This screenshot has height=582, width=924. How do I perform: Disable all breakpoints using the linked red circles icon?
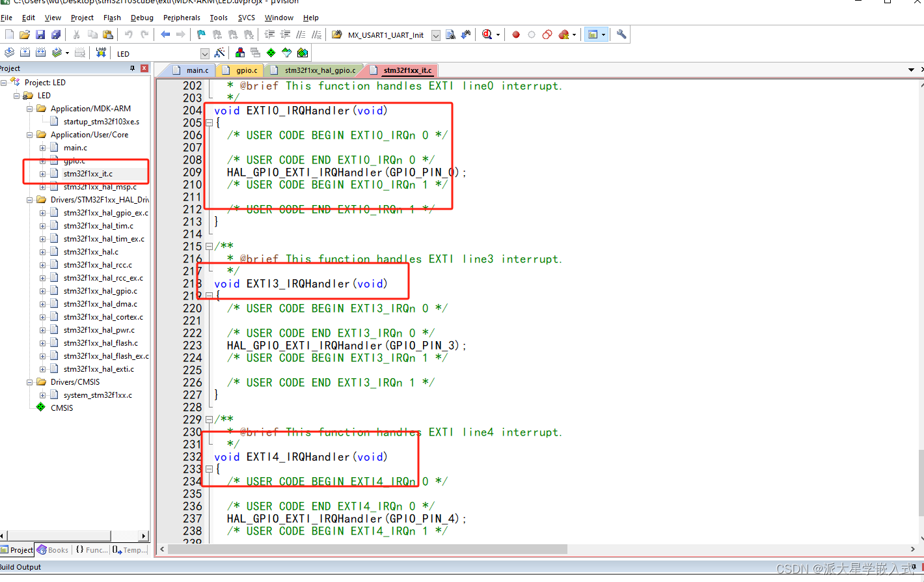point(547,35)
